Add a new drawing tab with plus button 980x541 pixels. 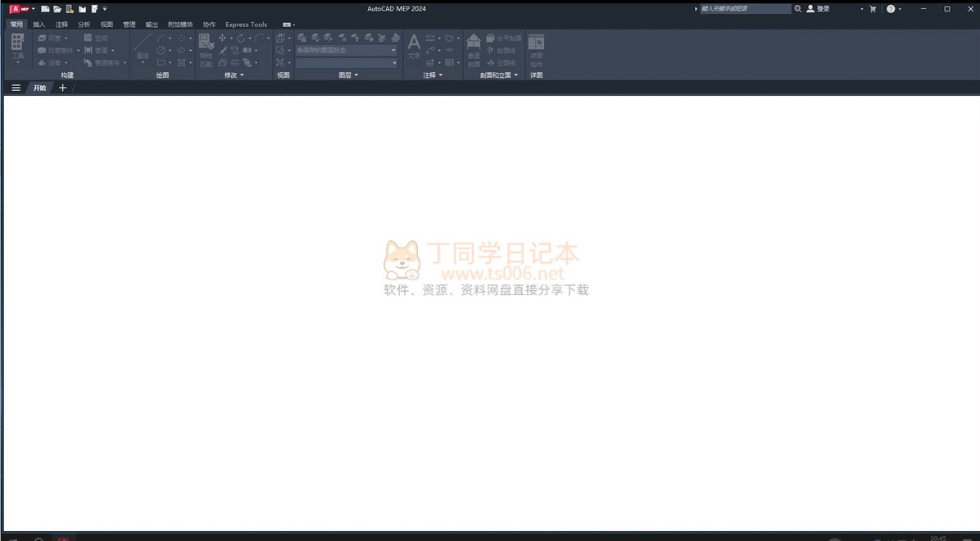[x=63, y=88]
